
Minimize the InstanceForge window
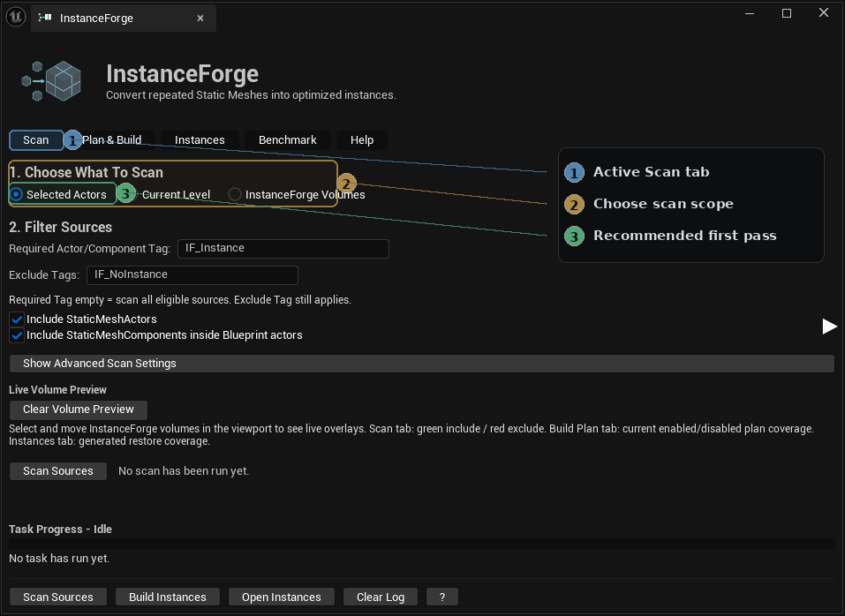pos(750,13)
